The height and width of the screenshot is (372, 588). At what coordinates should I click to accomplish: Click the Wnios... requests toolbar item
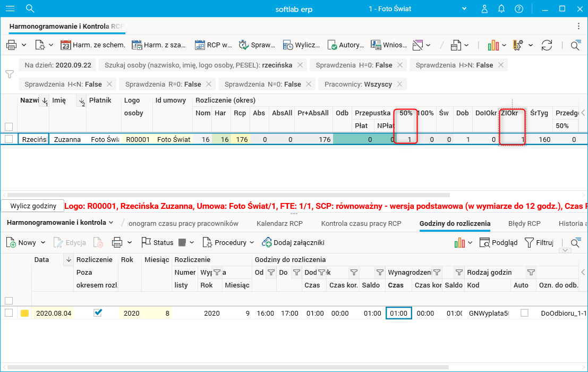(389, 45)
